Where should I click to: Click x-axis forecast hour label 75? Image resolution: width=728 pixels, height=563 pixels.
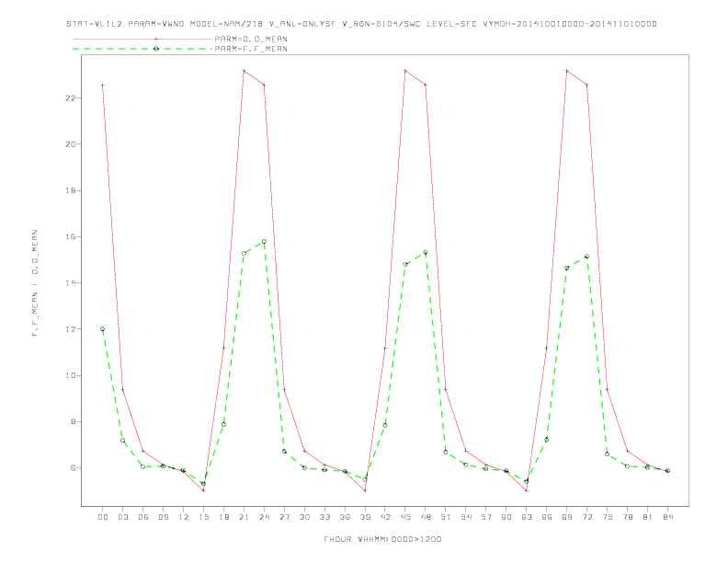click(x=608, y=517)
